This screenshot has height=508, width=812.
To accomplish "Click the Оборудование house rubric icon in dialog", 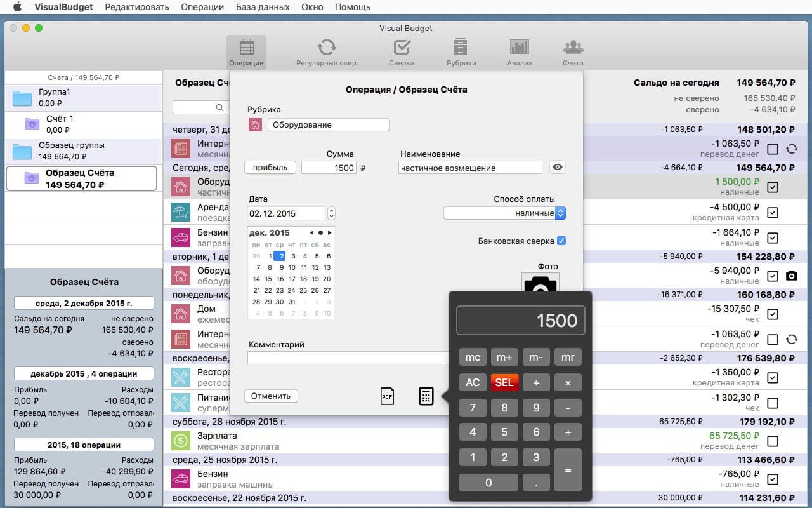I will click(255, 124).
